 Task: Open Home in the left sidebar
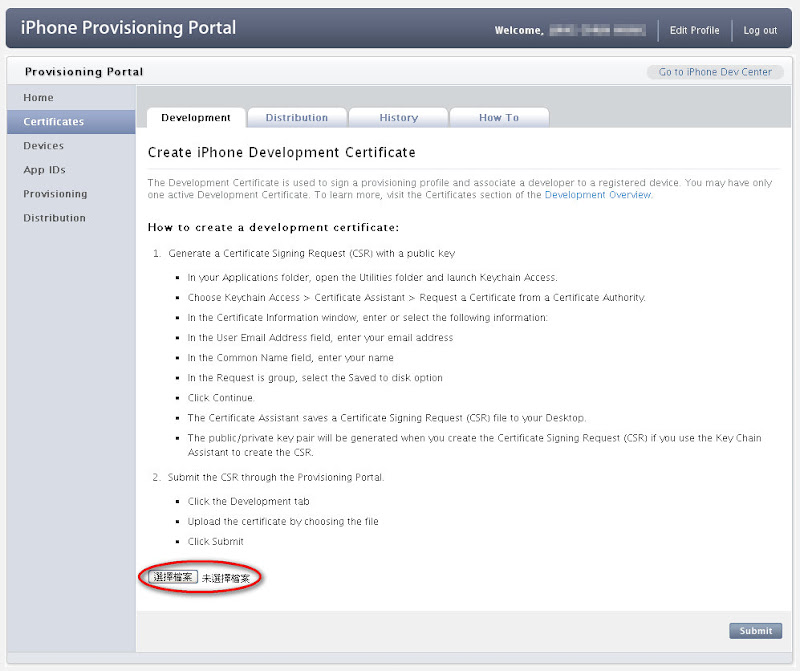tap(39, 98)
